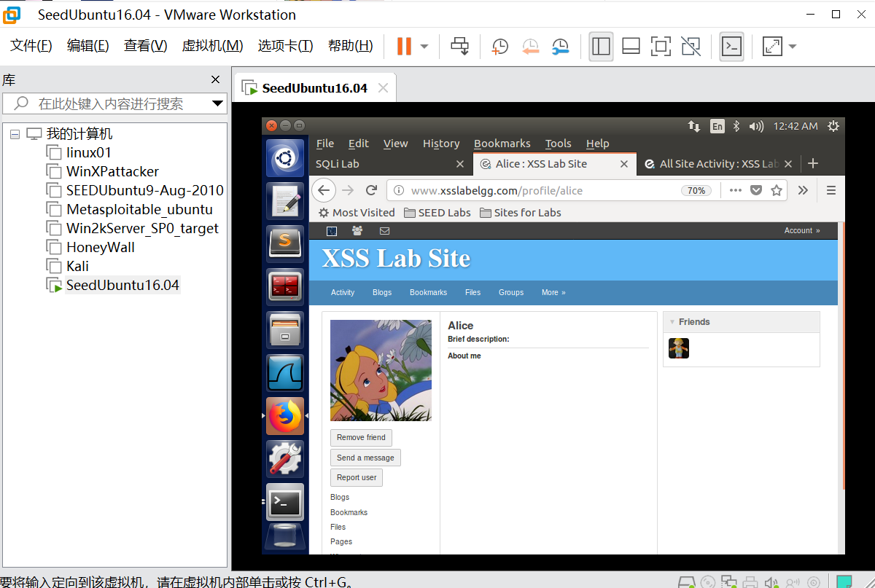Open the 帮助(H) menu
Viewport: 875px width, 588px height.
point(350,46)
